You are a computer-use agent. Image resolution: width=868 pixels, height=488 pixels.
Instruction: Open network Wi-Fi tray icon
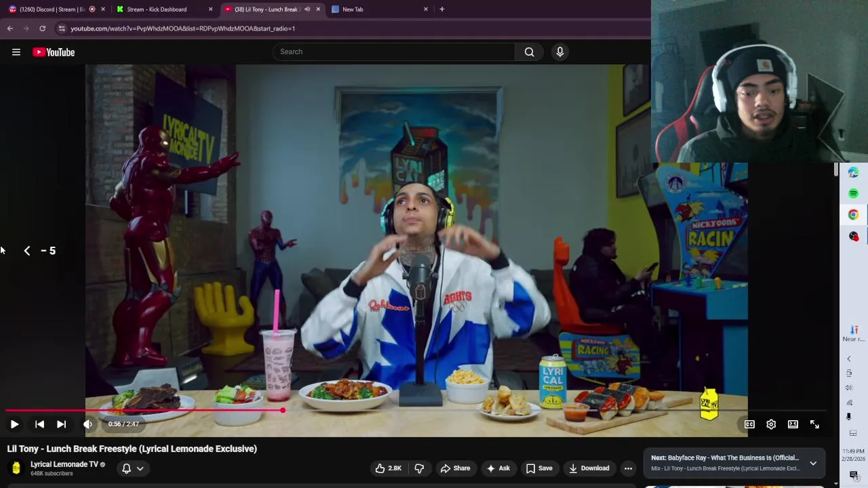pos(849,403)
